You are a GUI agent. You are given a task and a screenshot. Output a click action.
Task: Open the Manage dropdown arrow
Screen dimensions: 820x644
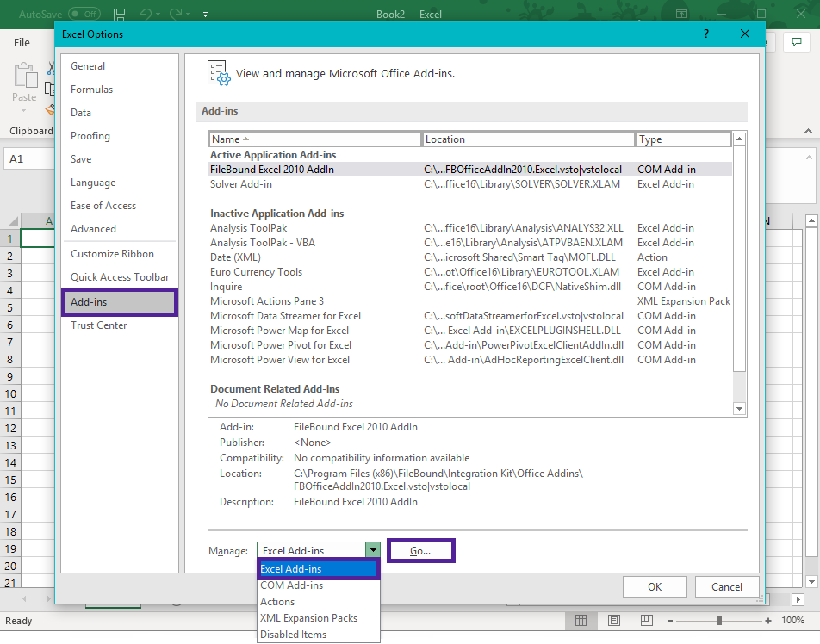[372, 550]
